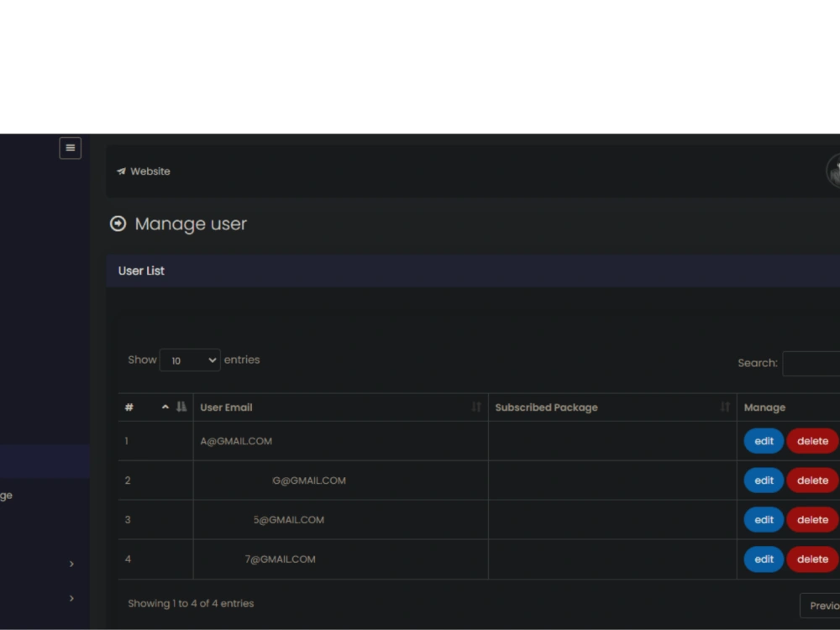
Task: Go to Previous page of entries
Action: pyautogui.click(x=820, y=606)
